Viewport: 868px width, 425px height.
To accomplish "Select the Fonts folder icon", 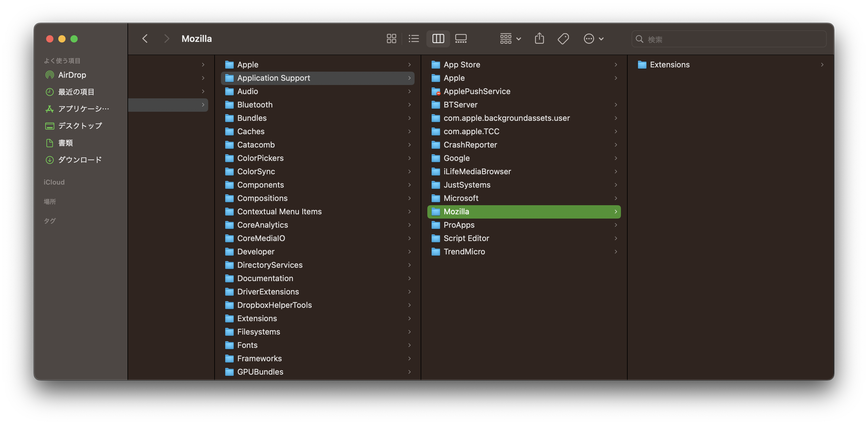I will [229, 345].
